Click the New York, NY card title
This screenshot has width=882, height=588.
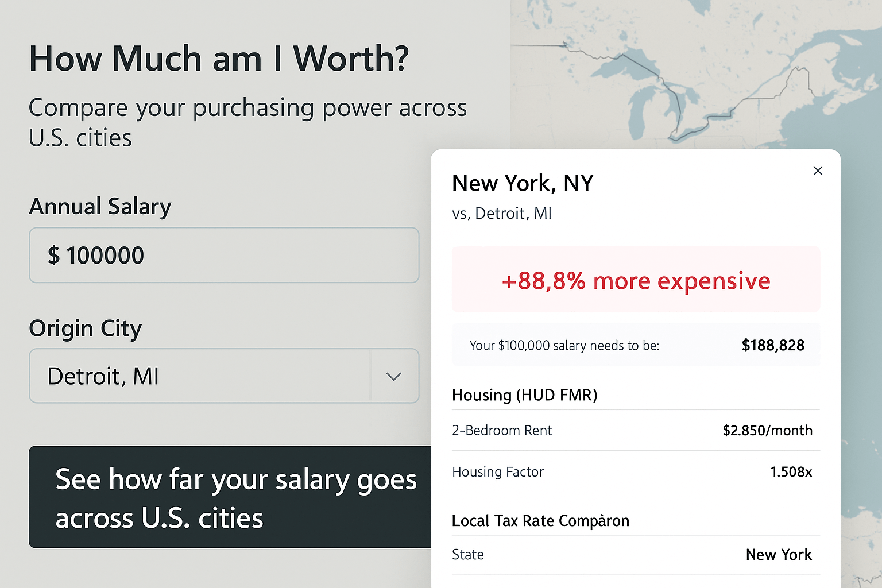click(523, 184)
